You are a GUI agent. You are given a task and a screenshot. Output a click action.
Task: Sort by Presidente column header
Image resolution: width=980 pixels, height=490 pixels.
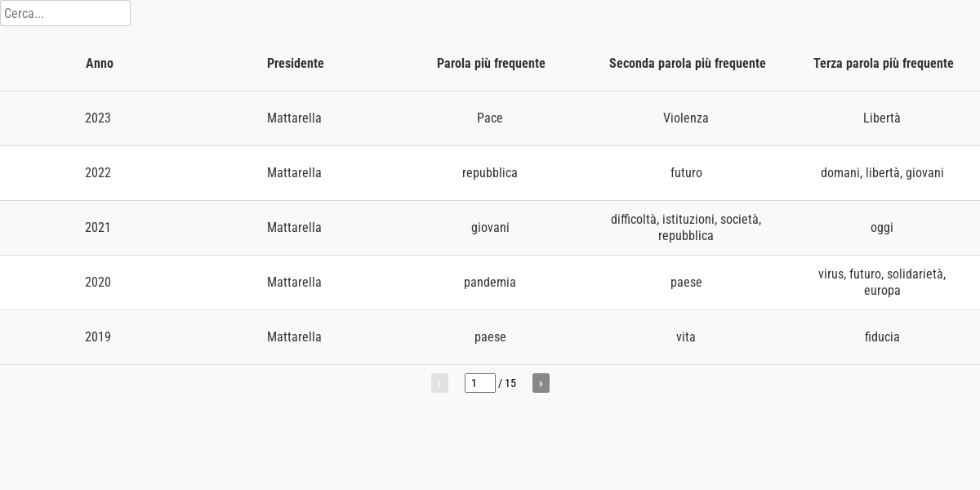click(295, 64)
